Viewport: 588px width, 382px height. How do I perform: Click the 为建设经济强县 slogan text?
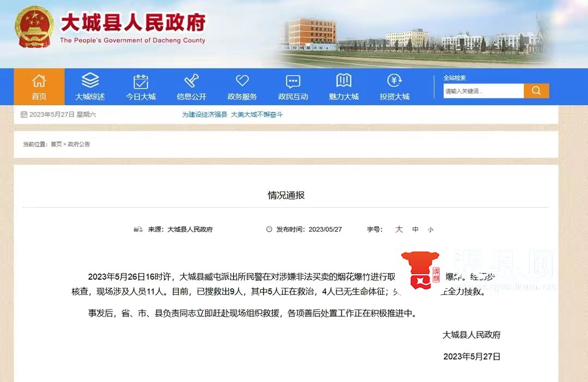tap(204, 115)
